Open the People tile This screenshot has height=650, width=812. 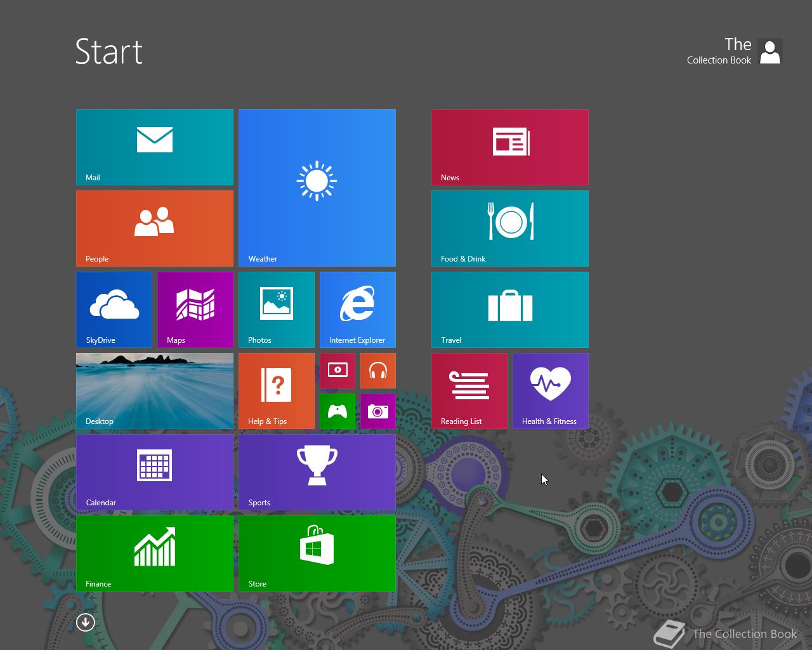pyautogui.click(x=155, y=229)
